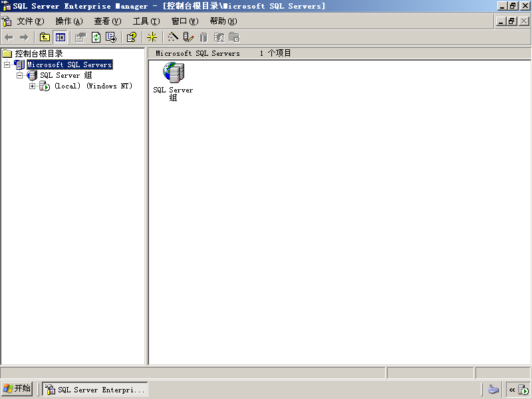Collapse the Microsoft SQL Servers tree node
This screenshot has height=399, width=532.
point(7,65)
